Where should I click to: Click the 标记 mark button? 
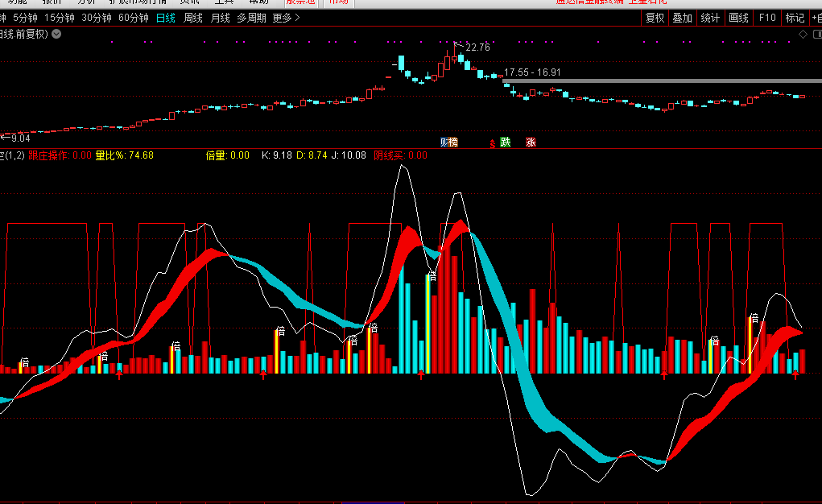click(x=795, y=18)
